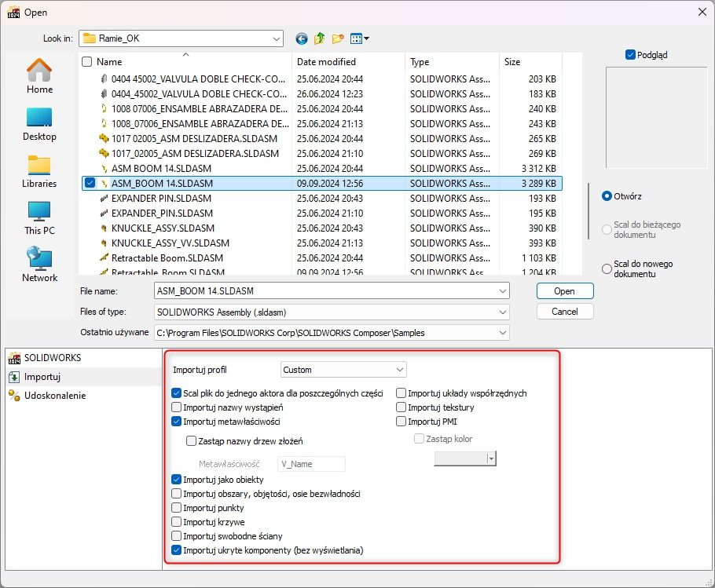The width and height of the screenshot is (715, 588).
Task: Open Libraries in the places sidebar
Action: click(x=39, y=172)
